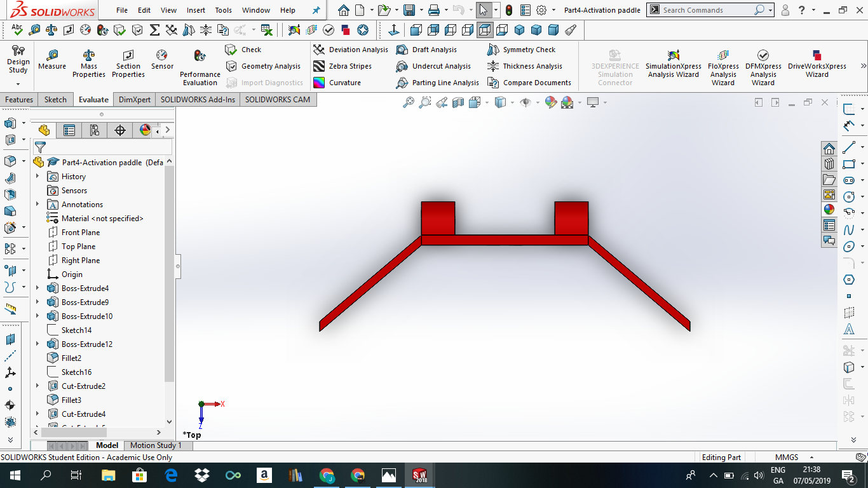Viewport: 868px width, 488px height.
Task: Open the Tools menu
Action: pos(224,10)
